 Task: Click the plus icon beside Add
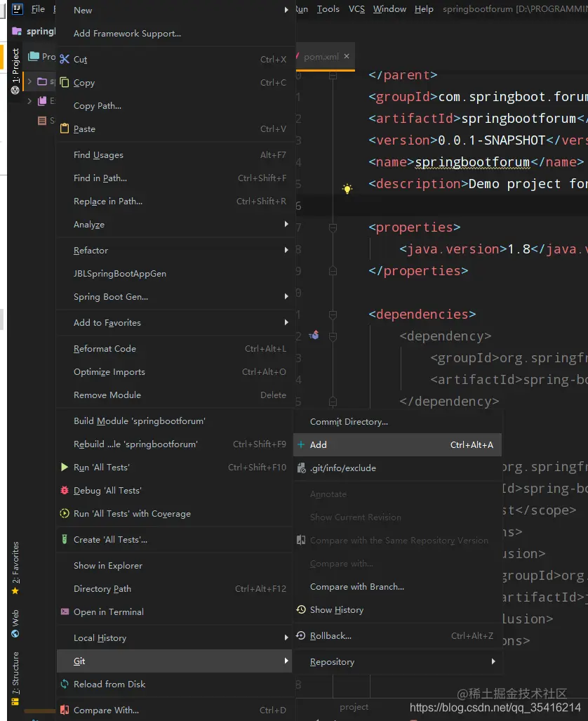click(301, 444)
